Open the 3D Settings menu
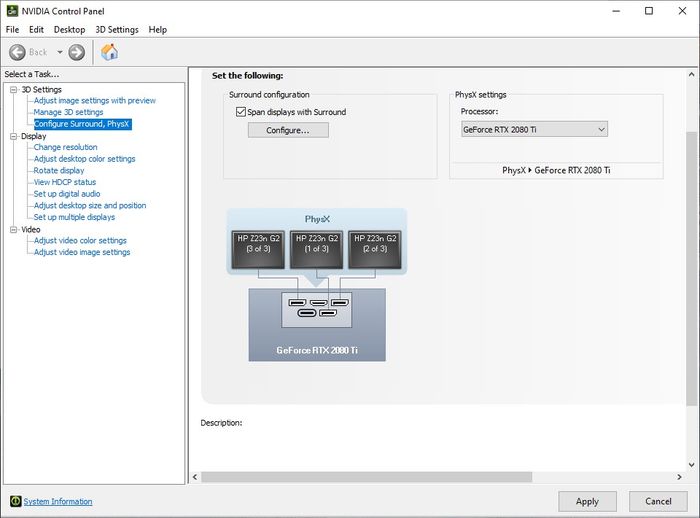The height and width of the screenshot is (518, 700). [x=117, y=29]
